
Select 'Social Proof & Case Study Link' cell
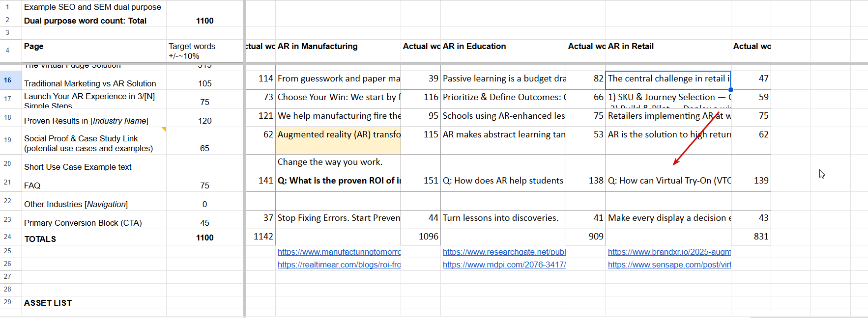pos(94,141)
